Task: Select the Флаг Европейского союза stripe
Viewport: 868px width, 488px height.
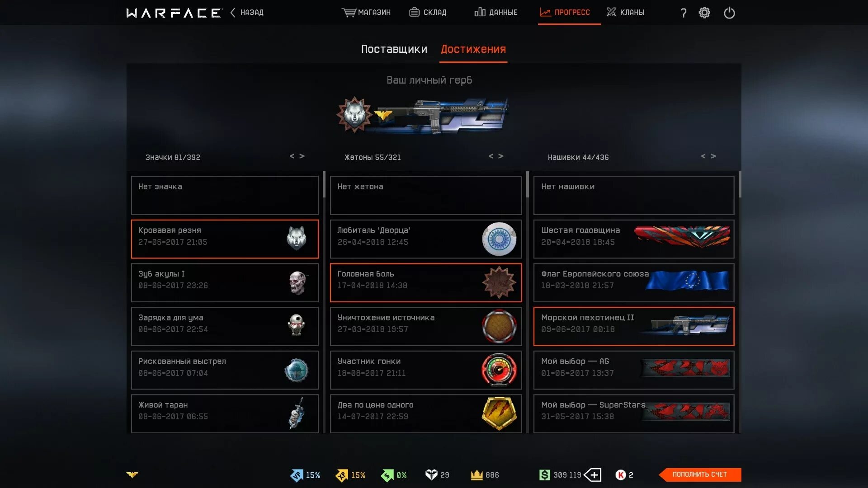Action: [634, 283]
